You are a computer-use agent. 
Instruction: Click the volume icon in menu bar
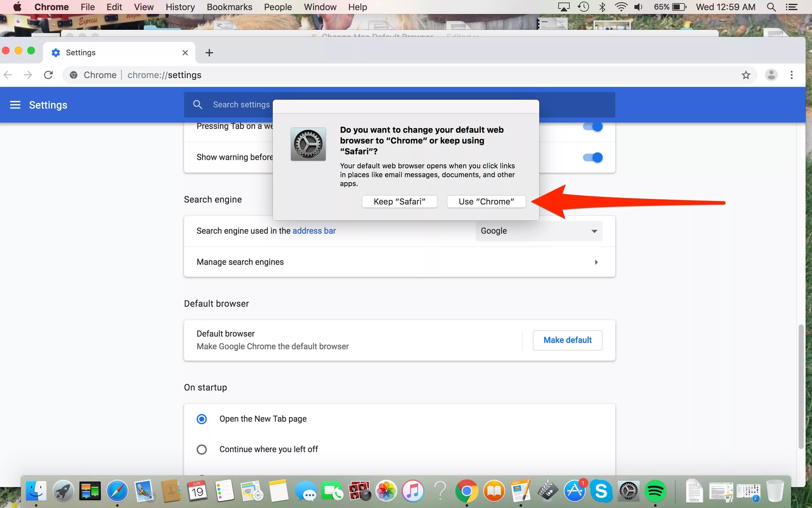(638, 7)
